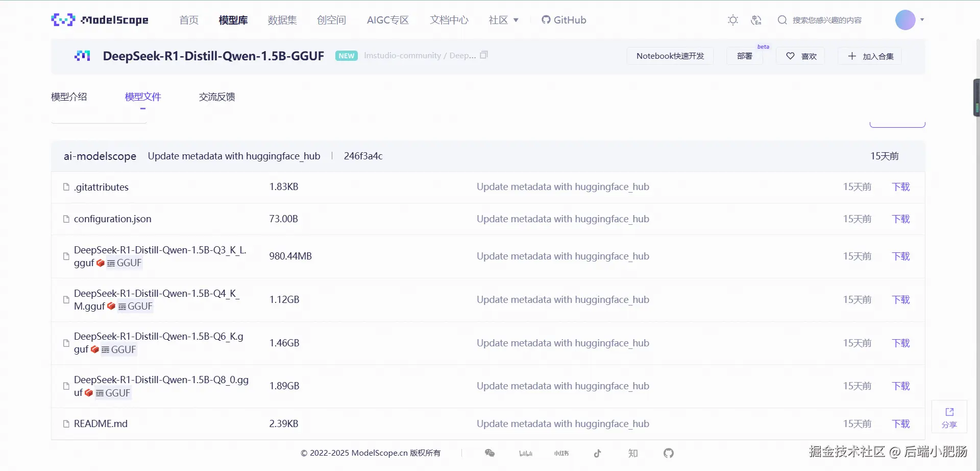Click the ModelScope logo
The height and width of the screenshot is (471, 980).
coord(100,20)
